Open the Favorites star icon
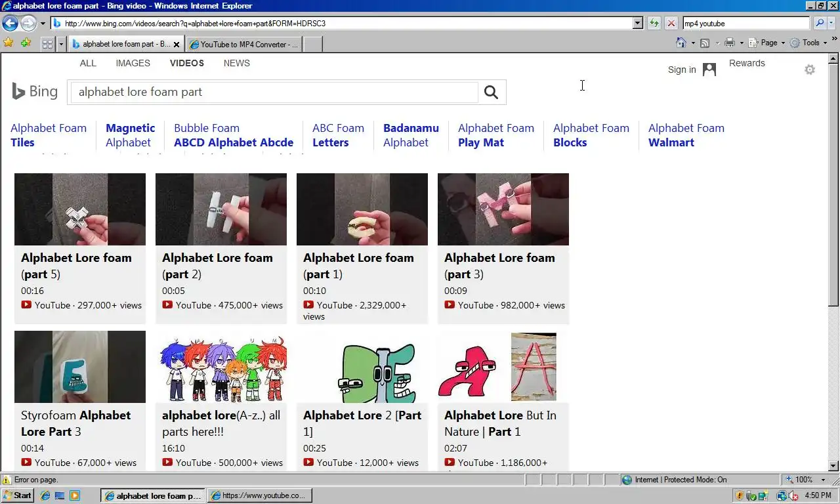Image resolution: width=840 pixels, height=504 pixels. click(x=9, y=43)
